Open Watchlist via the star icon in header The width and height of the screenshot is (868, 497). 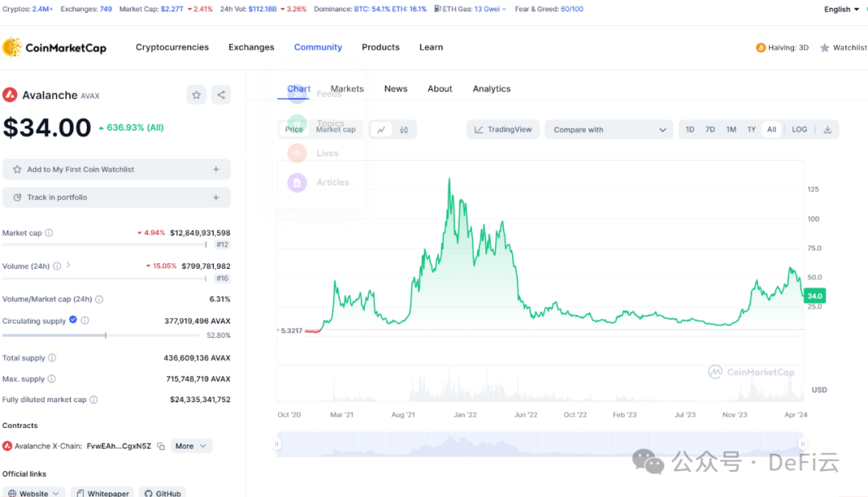click(825, 48)
